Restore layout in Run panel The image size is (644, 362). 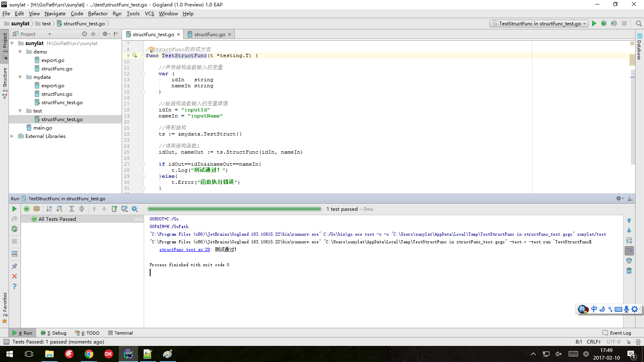[x=14, y=254]
